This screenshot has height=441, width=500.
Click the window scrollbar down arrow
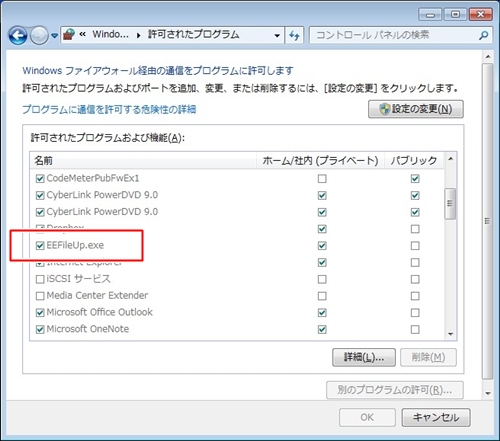488,393
